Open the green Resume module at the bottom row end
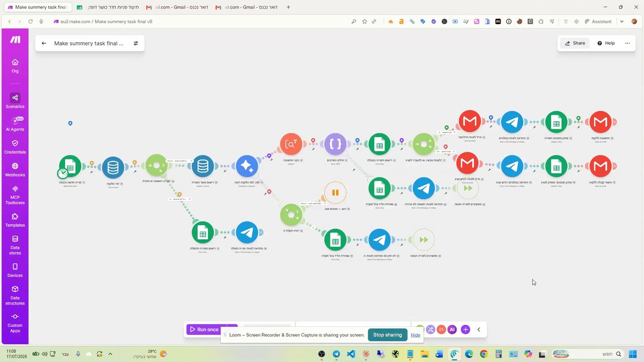 424,240
